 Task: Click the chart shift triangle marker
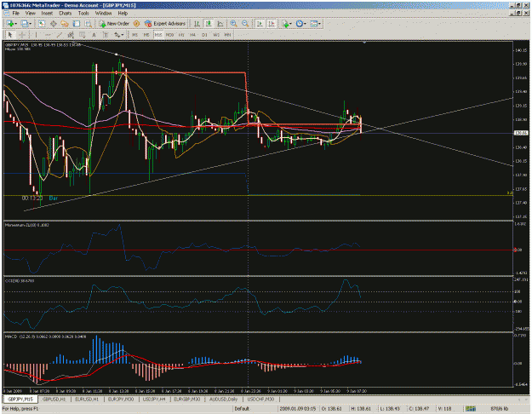point(364,43)
